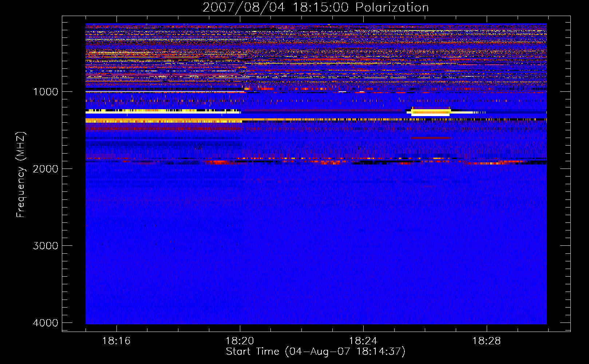This screenshot has height=364, width=589.
Task: Click the 18:28 time tick label
Action: click(x=486, y=341)
